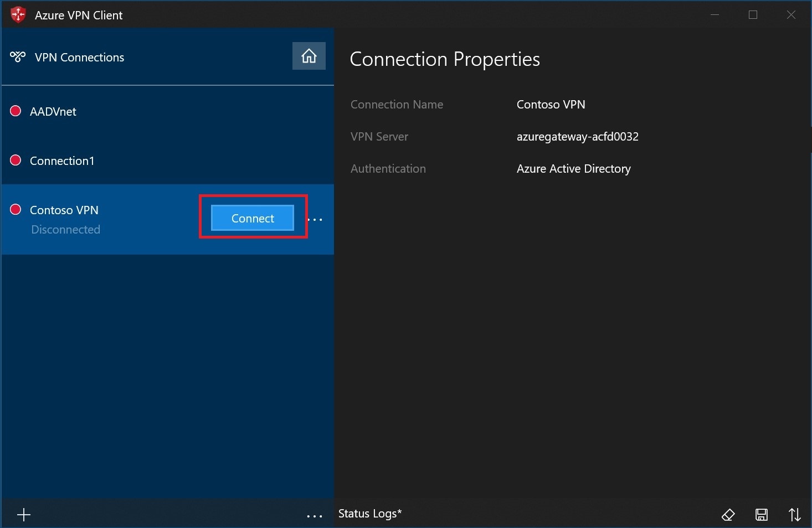Screen dimensions: 812x528
Task: Open the ellipsis menu next to Connect
Action: 315,219
